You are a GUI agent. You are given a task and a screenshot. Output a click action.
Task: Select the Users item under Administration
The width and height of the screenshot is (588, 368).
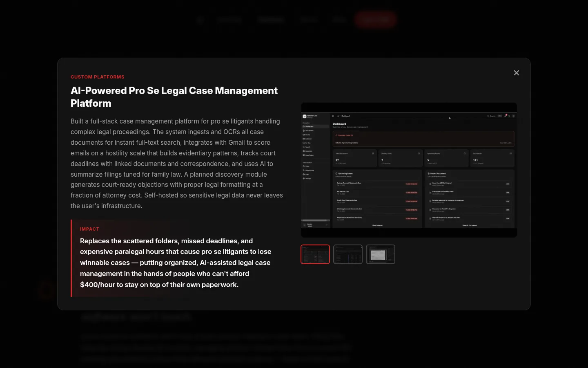pyautogui.click(x=307, y=166)
